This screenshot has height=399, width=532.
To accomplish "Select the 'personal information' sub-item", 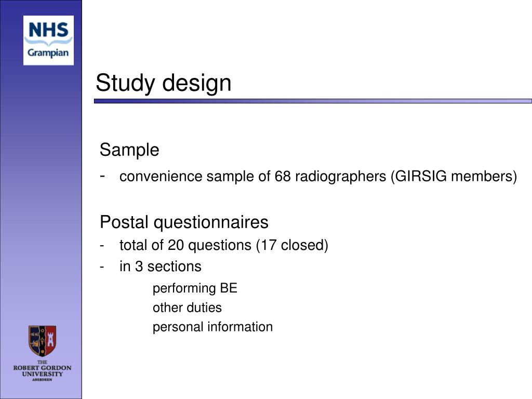I will 212,327.
